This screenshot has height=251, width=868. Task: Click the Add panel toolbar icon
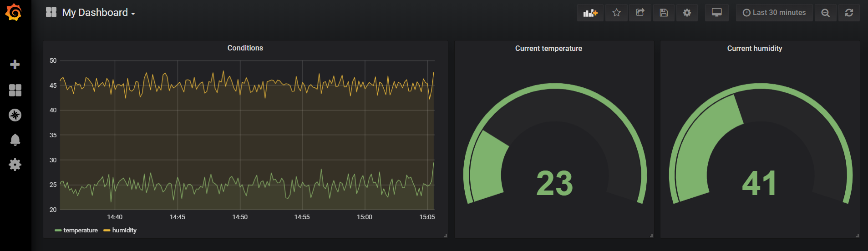pos(590,13)
